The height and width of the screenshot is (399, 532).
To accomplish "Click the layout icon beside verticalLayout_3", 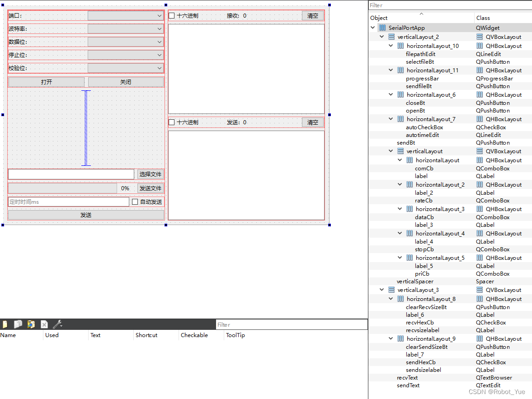I will pyautogui.click(x=391, y=290).
